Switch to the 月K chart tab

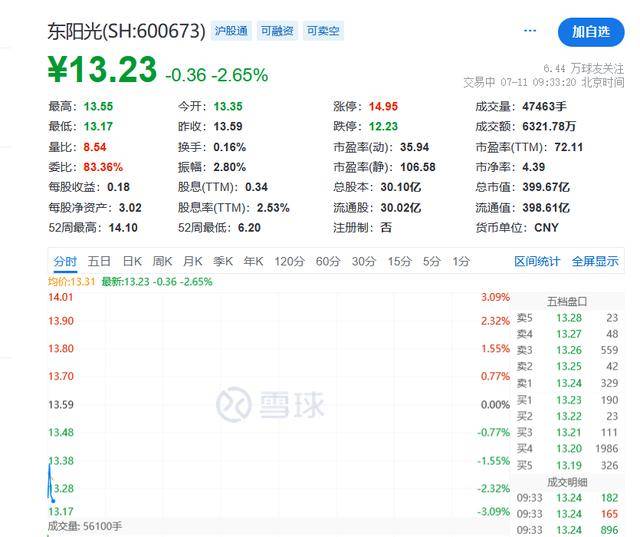193,261
